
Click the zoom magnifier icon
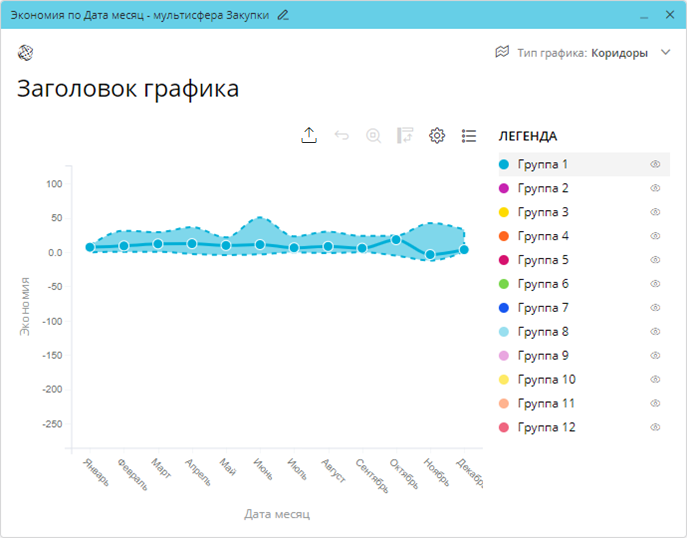(373, 136)
